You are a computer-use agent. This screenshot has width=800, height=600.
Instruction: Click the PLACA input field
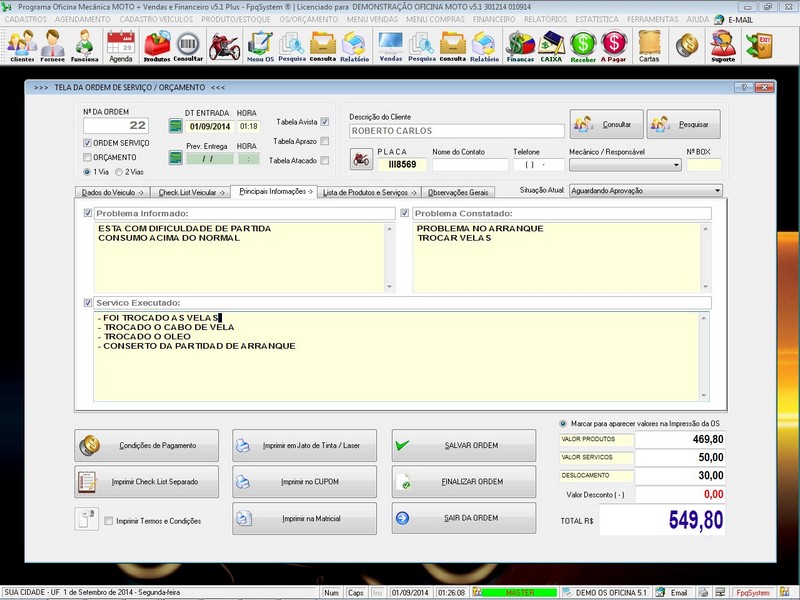coord(402,164)
